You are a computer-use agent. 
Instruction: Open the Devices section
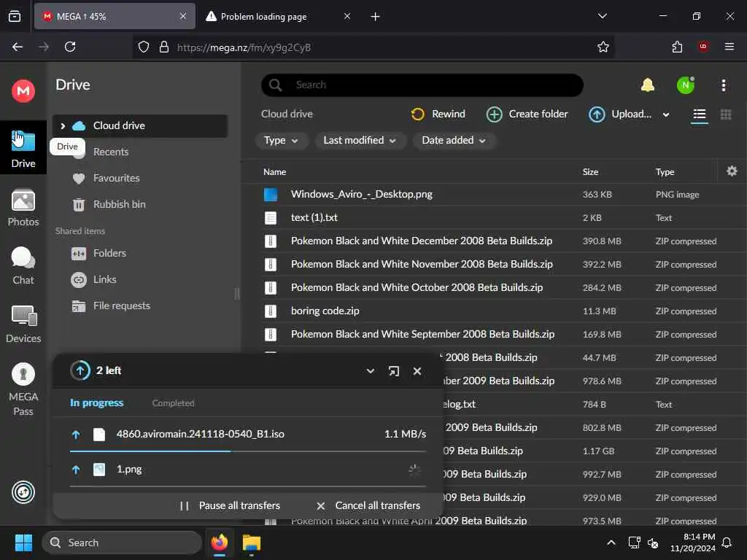tap(23, 324)
